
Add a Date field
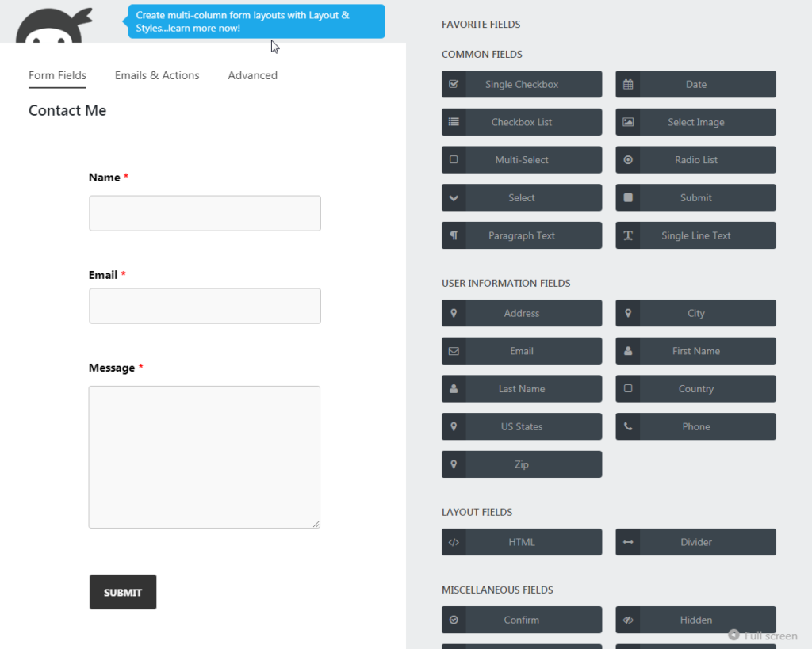tap(695, 84)
